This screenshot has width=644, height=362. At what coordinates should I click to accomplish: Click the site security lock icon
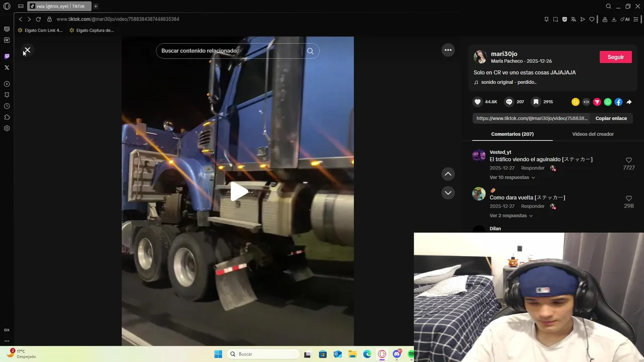(49, 19)
